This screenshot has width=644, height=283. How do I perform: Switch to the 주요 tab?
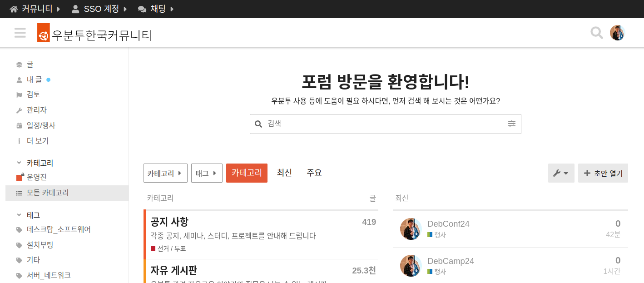click(x=314, y=173)
